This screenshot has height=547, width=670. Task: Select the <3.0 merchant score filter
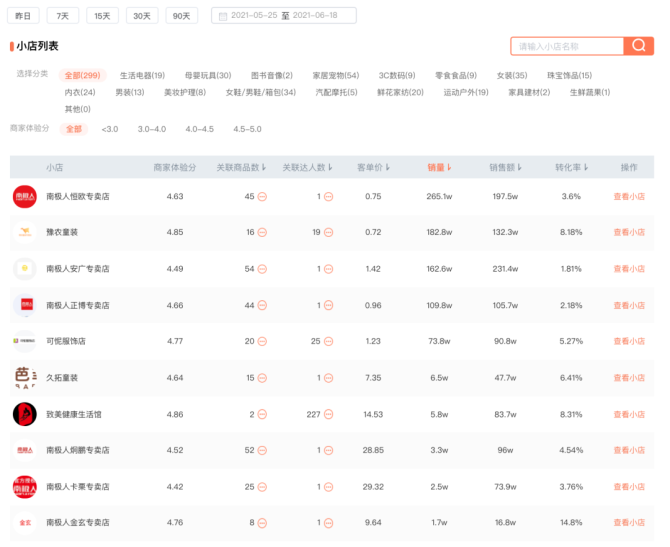[x=110, y=129]
